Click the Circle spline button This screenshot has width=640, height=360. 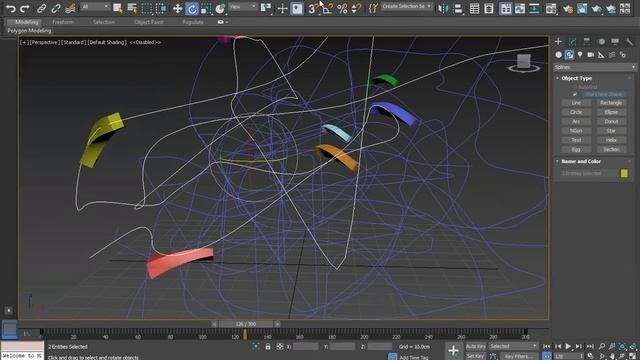(x=576, y=112)
